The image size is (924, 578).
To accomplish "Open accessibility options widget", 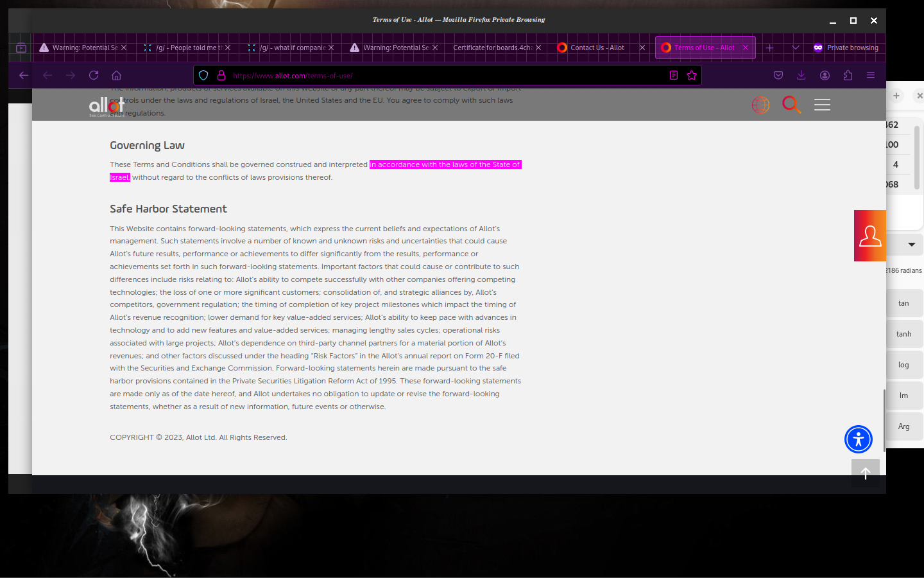I will (859, 439).
